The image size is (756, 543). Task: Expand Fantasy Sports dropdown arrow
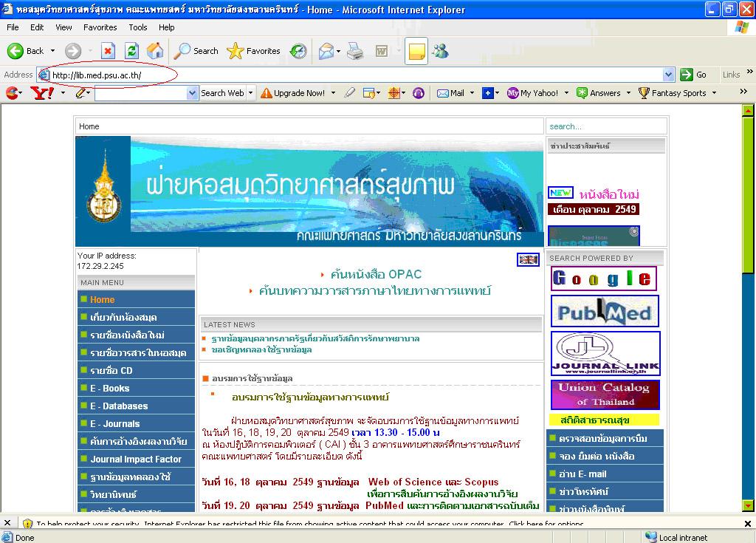714,93
